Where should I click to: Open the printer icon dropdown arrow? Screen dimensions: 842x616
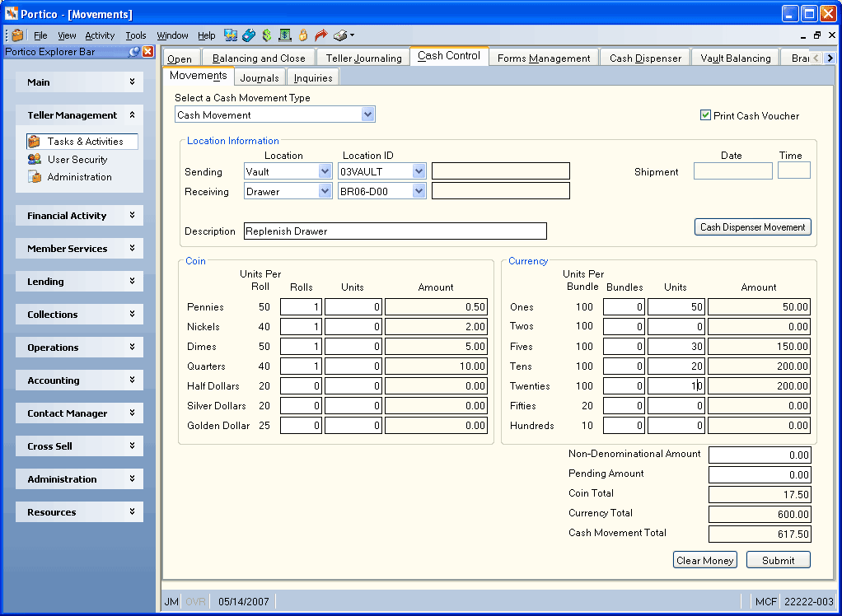(x=352, y=35)
